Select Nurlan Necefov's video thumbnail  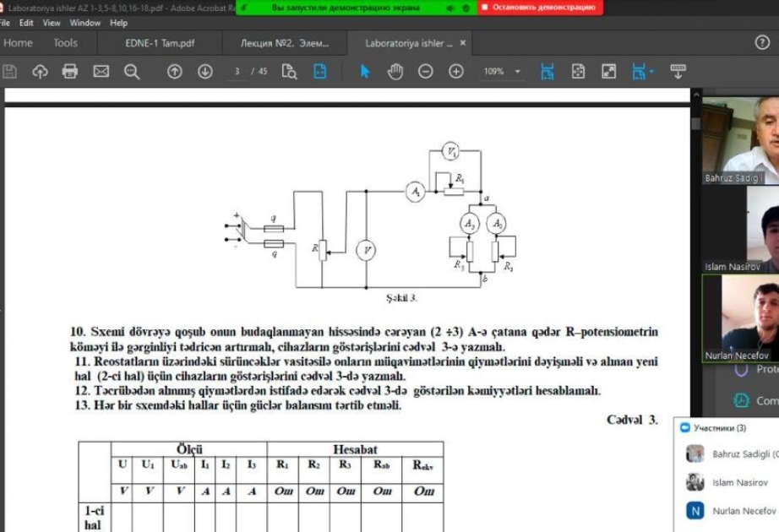coord(740,318)
